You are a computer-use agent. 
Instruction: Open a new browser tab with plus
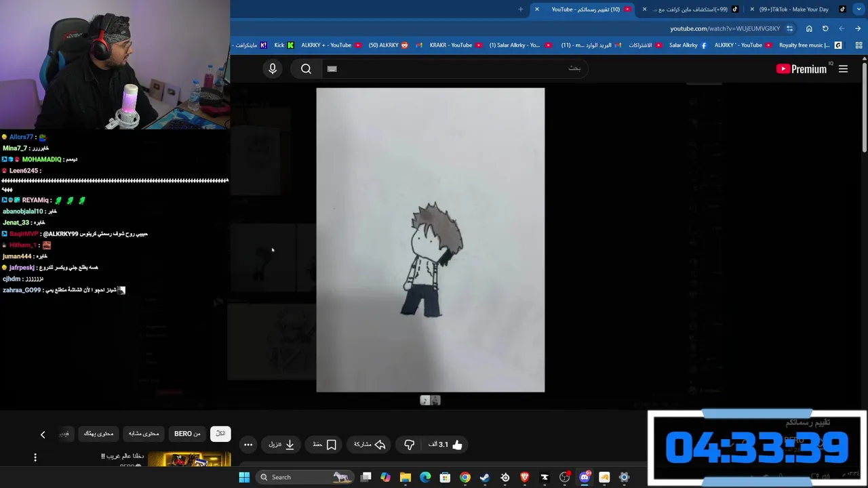[521, 9]
